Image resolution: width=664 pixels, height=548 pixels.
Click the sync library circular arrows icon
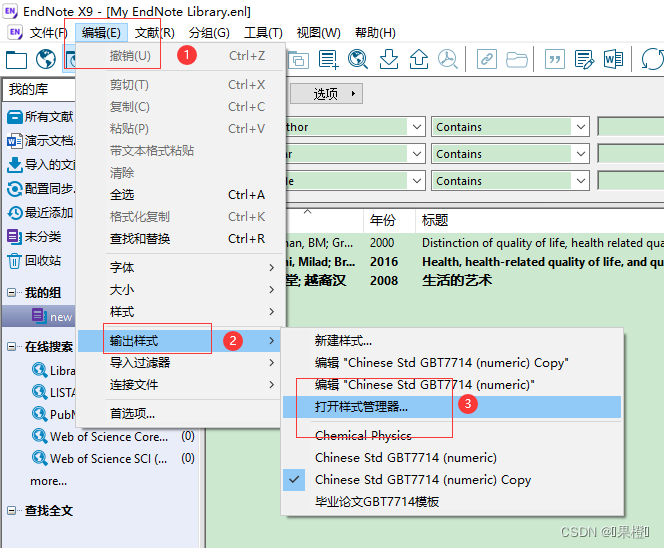[652, 59]
